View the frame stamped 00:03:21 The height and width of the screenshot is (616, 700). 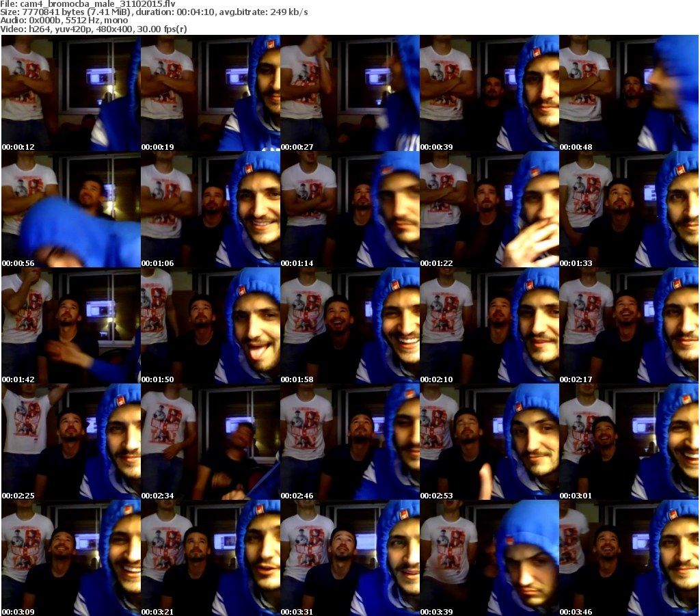(x=211, y=558)
